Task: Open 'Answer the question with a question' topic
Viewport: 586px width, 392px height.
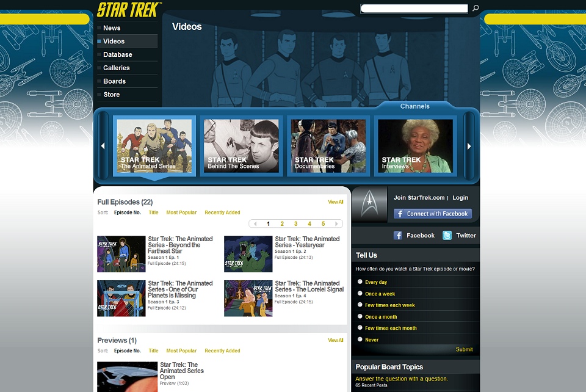Action: [402, 379]
